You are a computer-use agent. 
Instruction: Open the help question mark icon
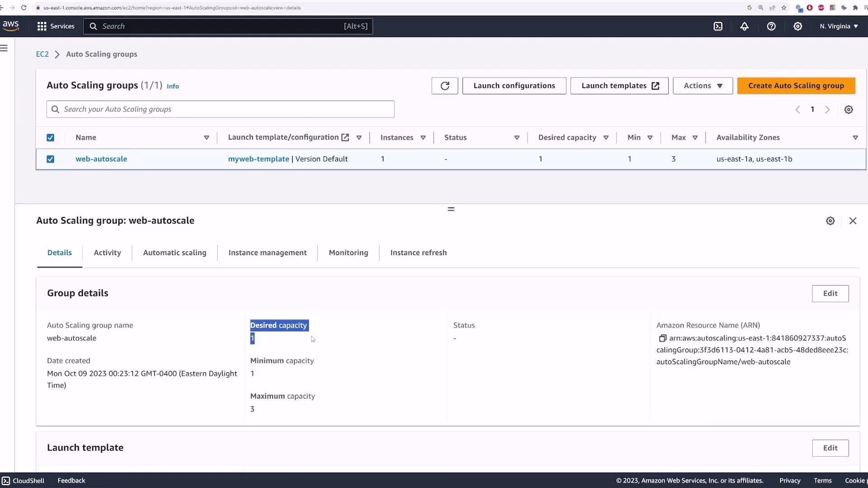click(x=771, y=26)
